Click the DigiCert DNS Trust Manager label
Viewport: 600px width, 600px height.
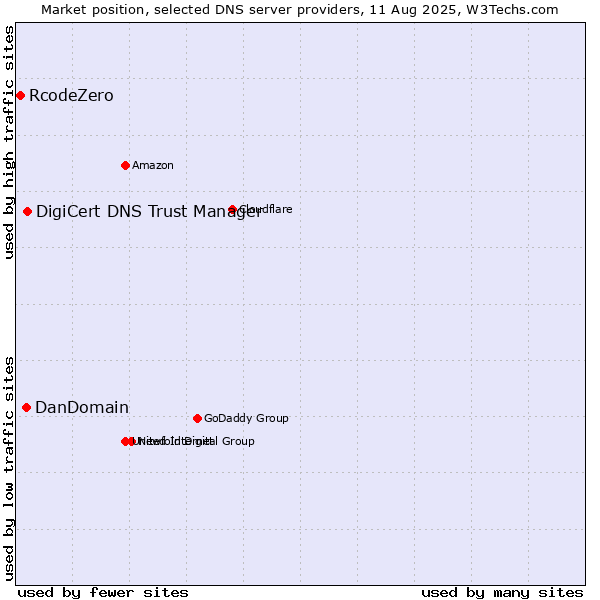coord(148,212)
